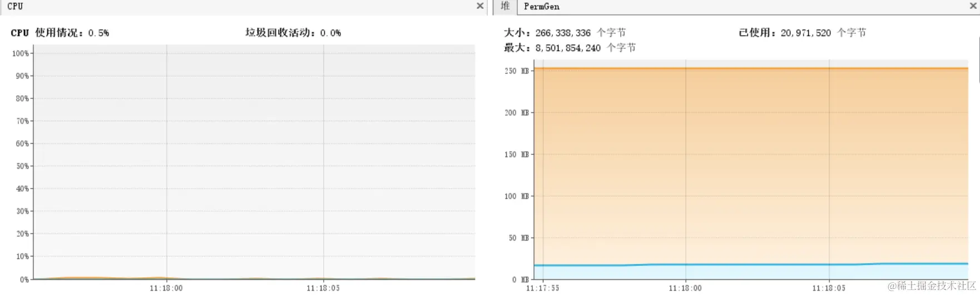Click the blue used heap line
Image resolution: width=980 pixels, height=295 pixels.
coord(751,264)
